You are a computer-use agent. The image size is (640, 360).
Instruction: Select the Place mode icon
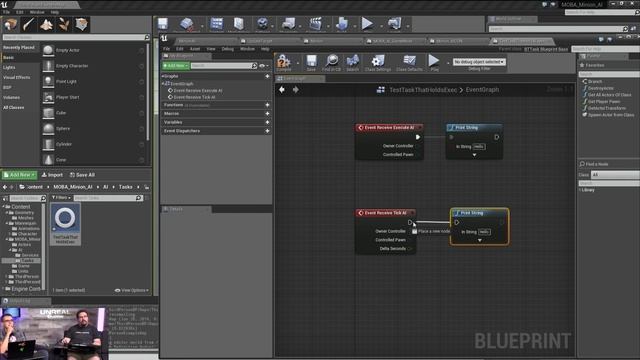(x=10, y=24)
